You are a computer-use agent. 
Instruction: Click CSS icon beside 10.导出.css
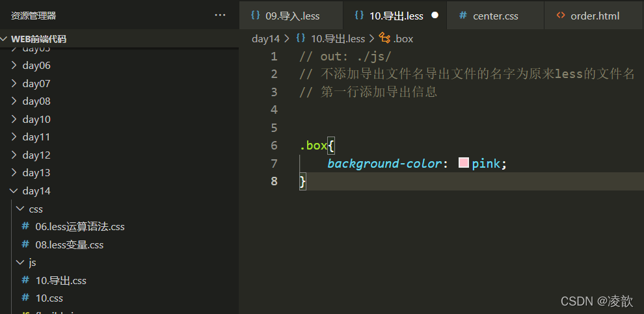[x=25, y=280]
